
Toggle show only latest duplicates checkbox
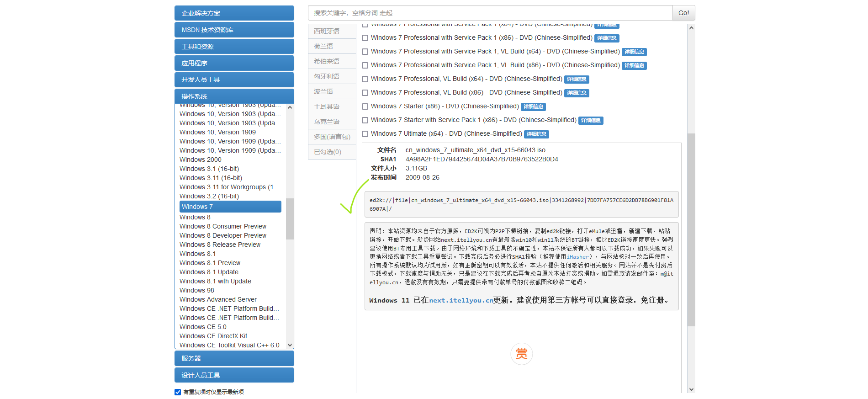point(178,392)
